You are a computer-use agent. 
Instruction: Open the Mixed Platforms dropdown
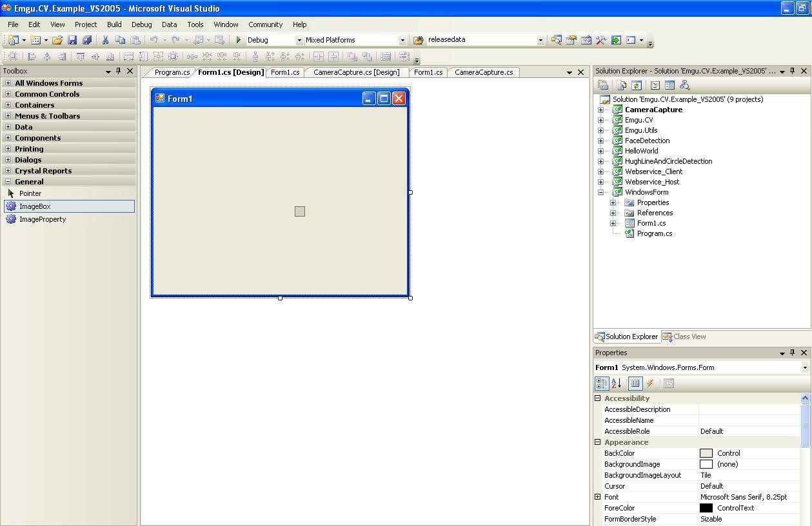tap(402, 40)
